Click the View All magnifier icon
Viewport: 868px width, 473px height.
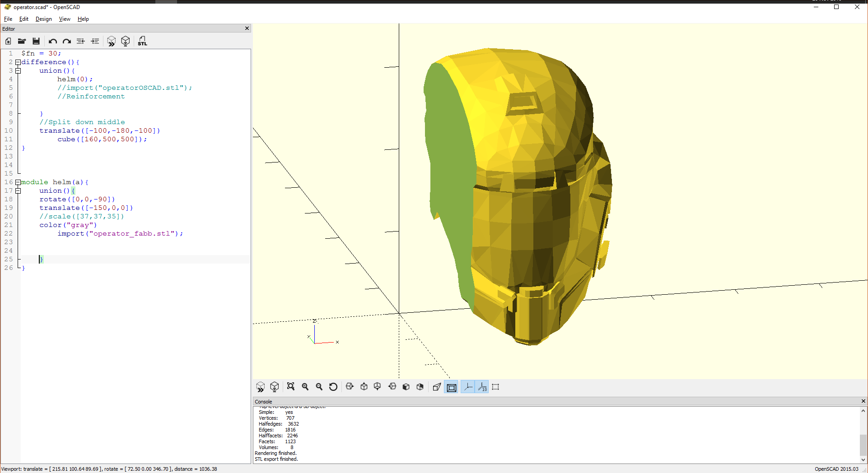(291, 387)
